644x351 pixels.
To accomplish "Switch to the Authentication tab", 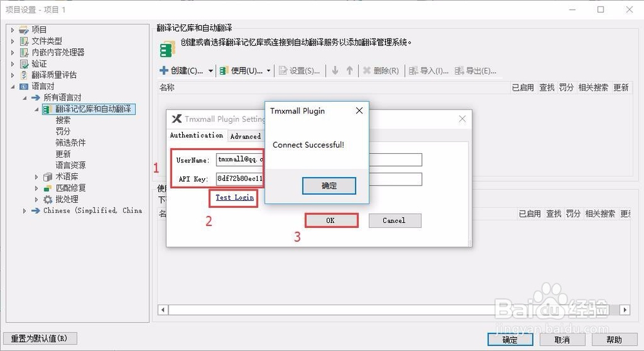I will pyautogui.click(x=196, y=135).
